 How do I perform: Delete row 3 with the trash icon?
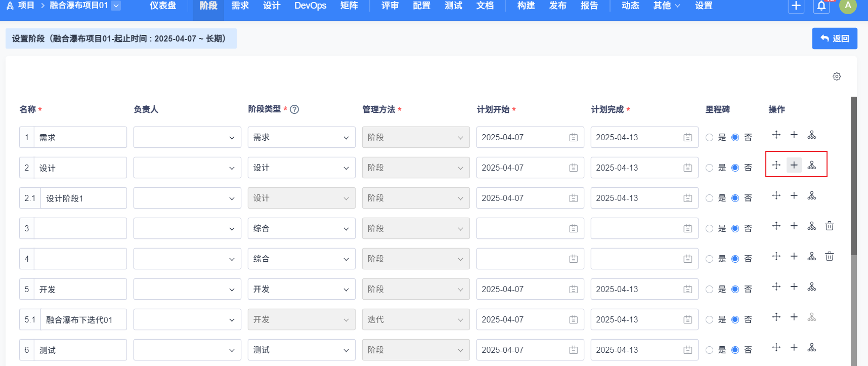tap(830, 226)
